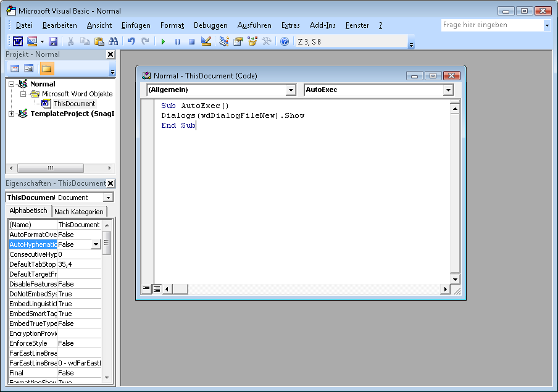Open the (Allgemein) object dropdown
This screenshot has height=392, width=558.
click(x=291, y=90)
